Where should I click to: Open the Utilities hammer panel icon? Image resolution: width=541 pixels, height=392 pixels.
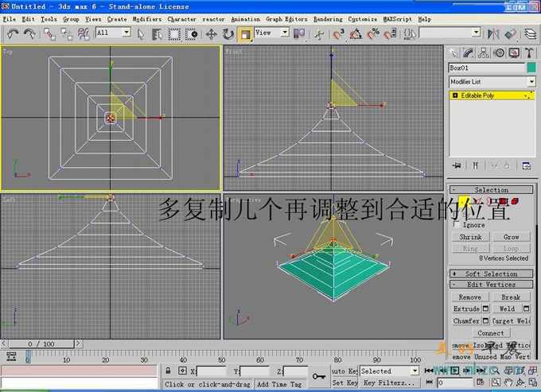tap(530, 53)
